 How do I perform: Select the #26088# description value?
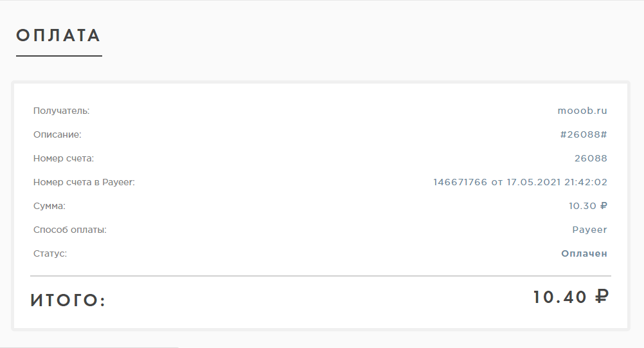pyautogui.click(x=584, y=134)
